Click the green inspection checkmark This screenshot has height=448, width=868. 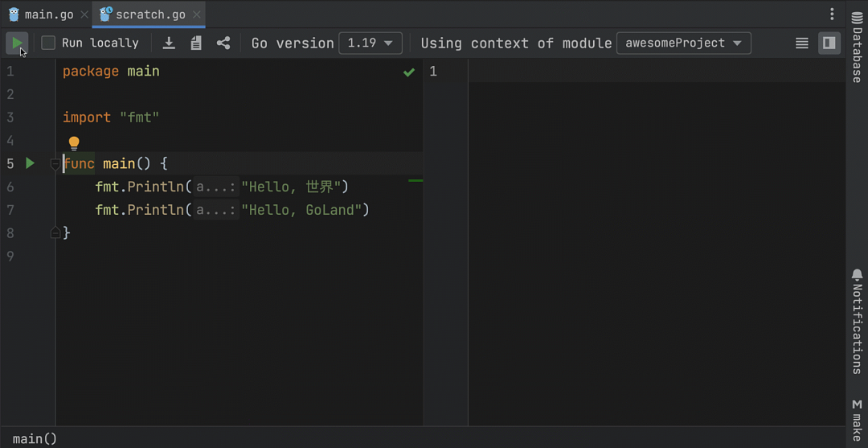409,72
